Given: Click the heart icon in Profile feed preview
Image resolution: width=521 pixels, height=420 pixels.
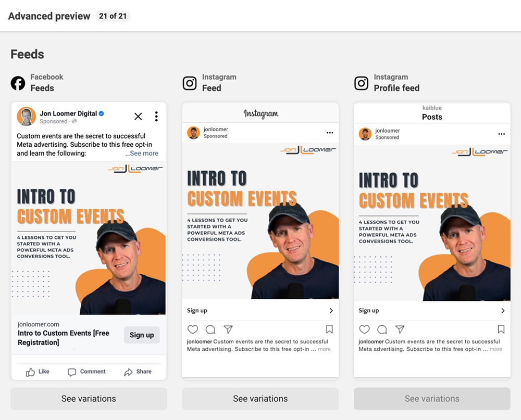Looking at the screenshot, I should tap(365, 329).
